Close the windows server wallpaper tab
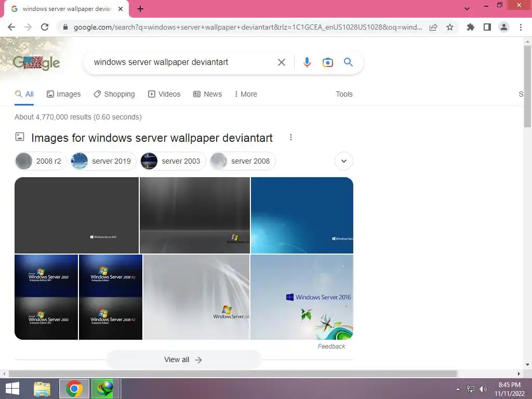The height and width of the screenshot is (399, 532). coord(121,9)
